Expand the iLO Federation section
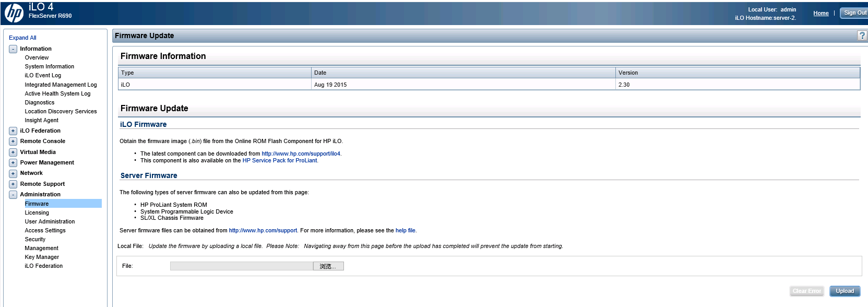868x307 pixels. 13,131
